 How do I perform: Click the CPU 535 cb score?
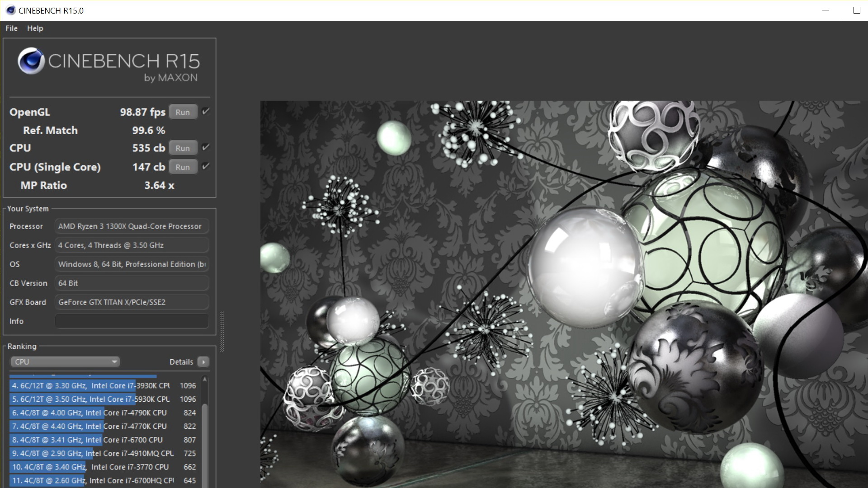(x=149, y=148)
